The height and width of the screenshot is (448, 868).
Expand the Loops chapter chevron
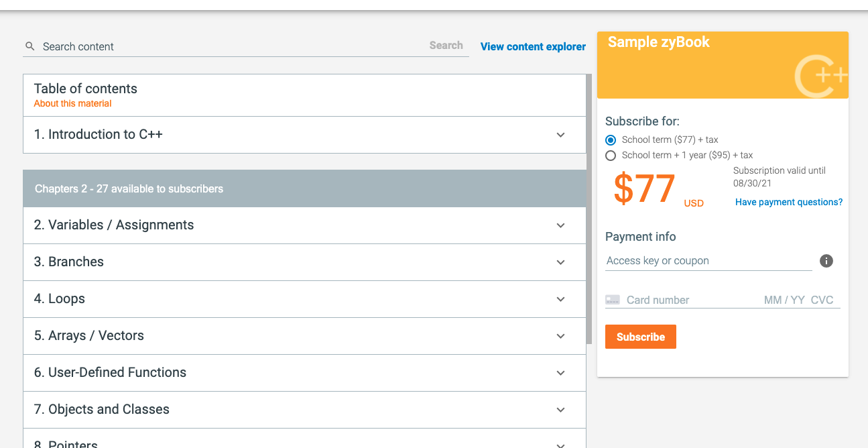(560, 299)
